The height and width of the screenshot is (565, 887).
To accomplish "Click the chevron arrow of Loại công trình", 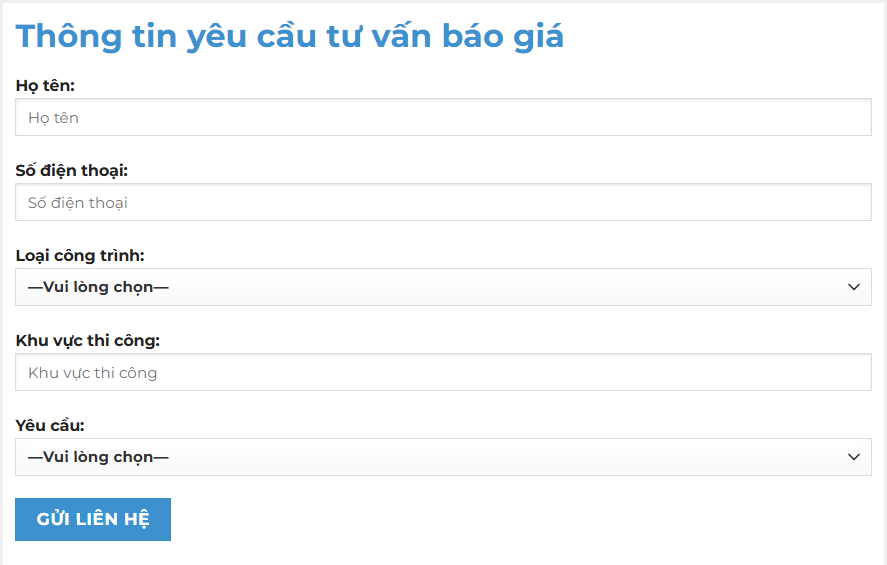I will [853, 287].
